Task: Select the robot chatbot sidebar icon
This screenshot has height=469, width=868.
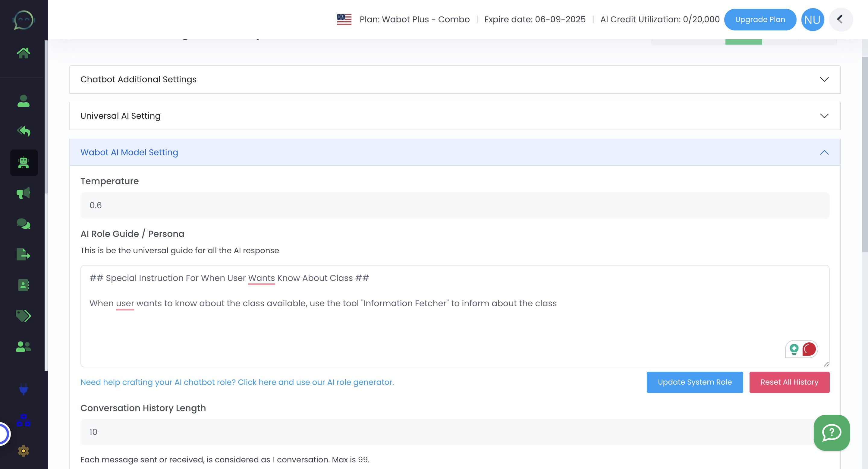Action: pos(24,163)
